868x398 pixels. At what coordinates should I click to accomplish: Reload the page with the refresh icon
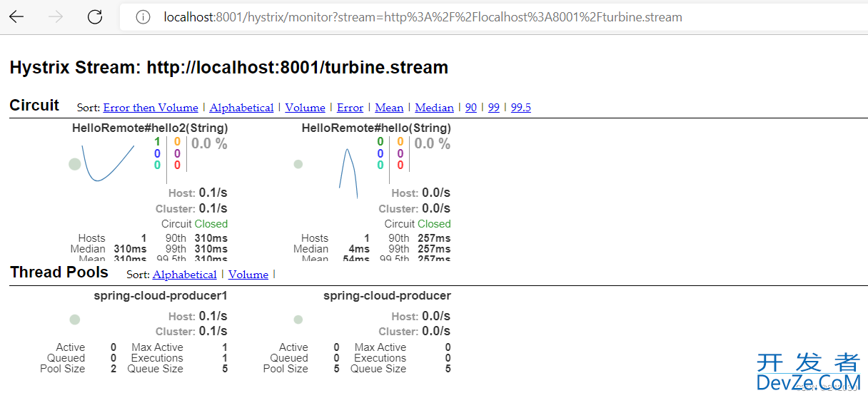click(x=94, y=16)
